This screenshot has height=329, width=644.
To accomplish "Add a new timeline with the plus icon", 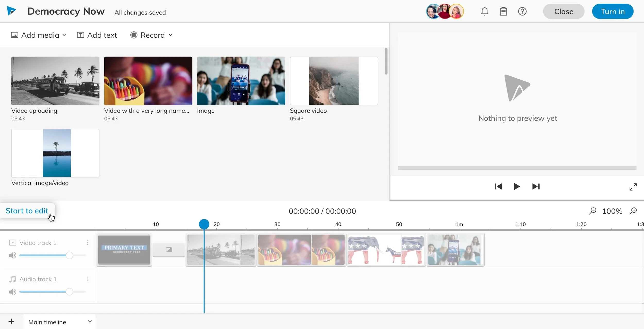I will point(11,322).
